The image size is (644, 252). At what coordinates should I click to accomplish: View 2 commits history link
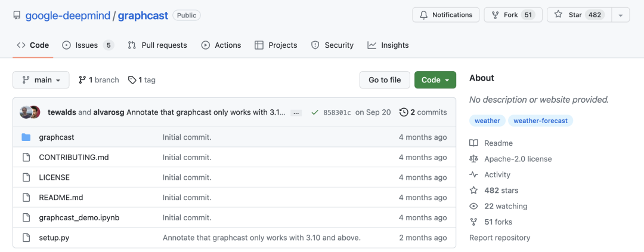[x=423, y=112]
